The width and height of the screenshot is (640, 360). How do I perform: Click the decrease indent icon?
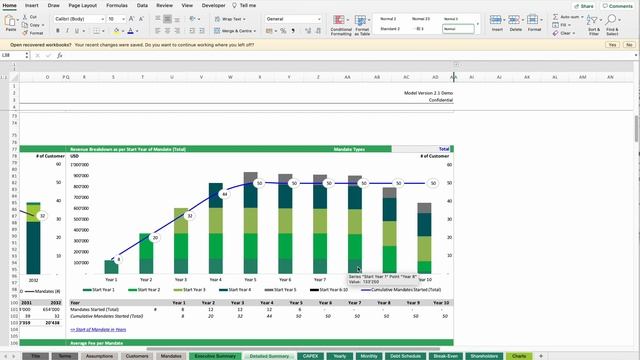[x=192, y=31]
